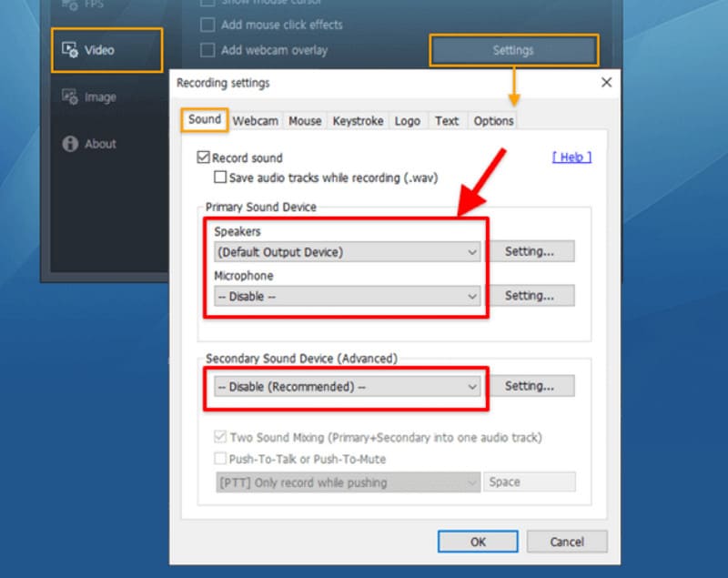Screen dimensions: 728x578
Task: Expand the Secondary Sound Device dropdown
Action: pyautogui.click(x=471, y=387)
